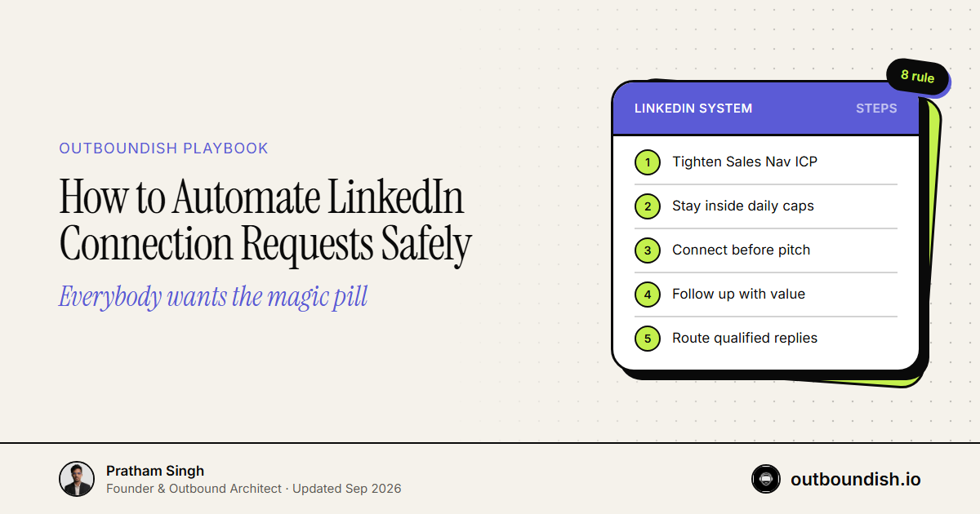Open the outboundish.io site text
The height and width of the screenshot is (514, 980).
click(855, 479)
